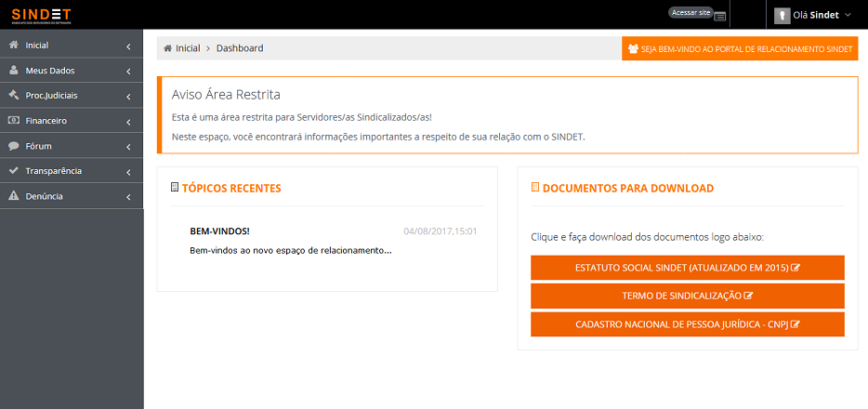
Task: Open the Inicial sidebar menu item
Action: click(72, 46)
